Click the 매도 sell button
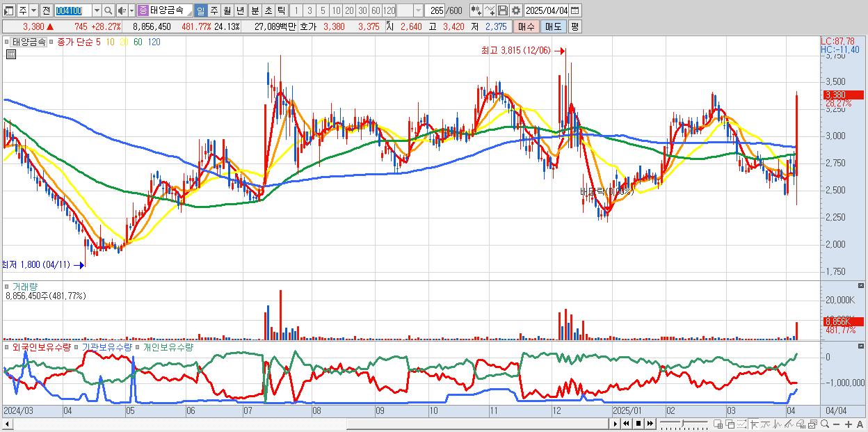868x432 pixels. [x=553, y=26]
